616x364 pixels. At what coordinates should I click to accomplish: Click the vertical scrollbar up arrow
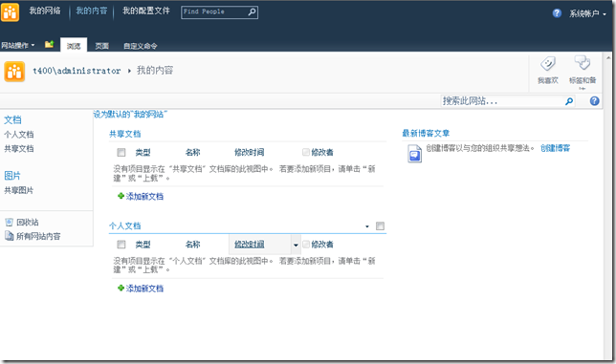(x=608, y=57)
